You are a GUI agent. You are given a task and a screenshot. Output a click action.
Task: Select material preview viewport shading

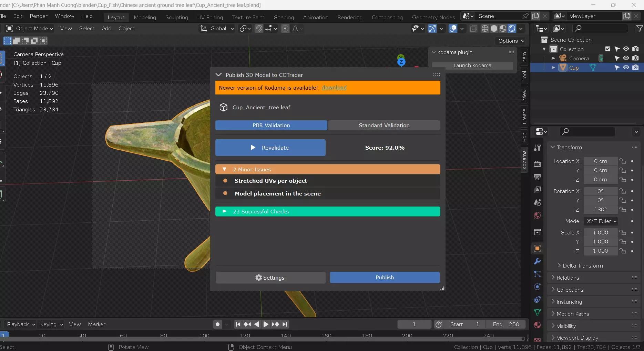coord(503,29)
